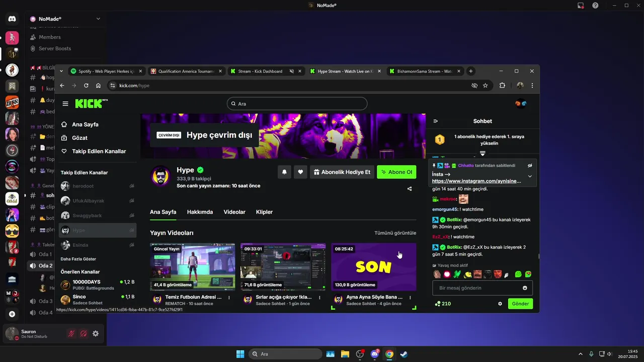Open recommended channel 10000DAYS
The height and width of the screenshot is (362, 644).
click(98, 285)
